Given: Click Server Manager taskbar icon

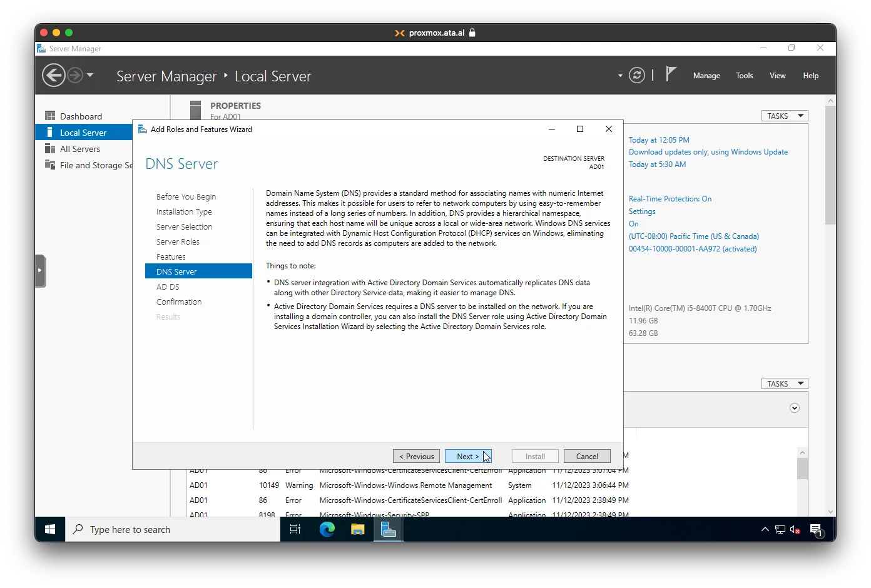Looking at the screenshot, I should [x=389, y=529].
